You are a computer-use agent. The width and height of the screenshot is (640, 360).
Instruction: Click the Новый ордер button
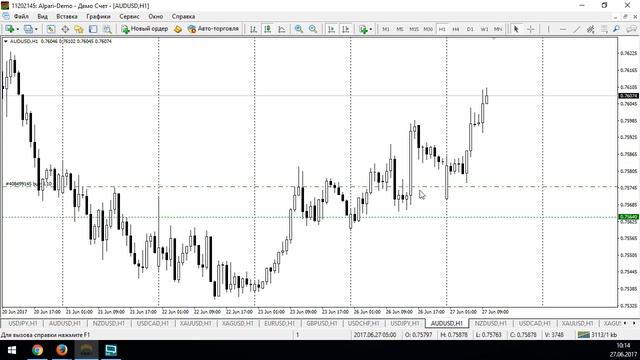pyautogui.click(x=144, y=29)
